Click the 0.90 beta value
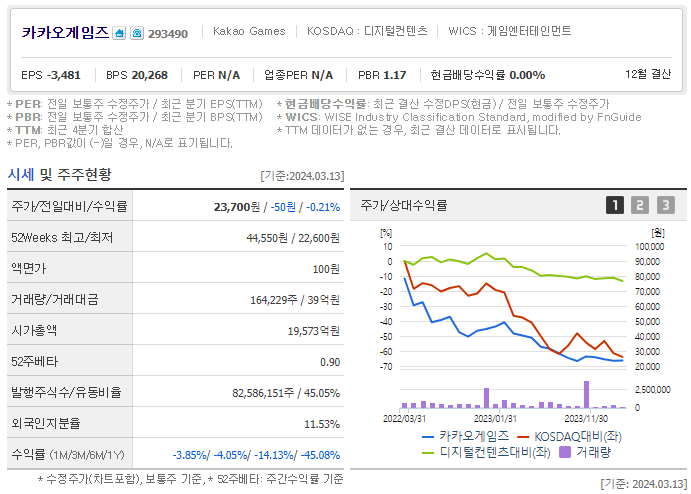This screenshot has width=691, height=494. point(330,362)
